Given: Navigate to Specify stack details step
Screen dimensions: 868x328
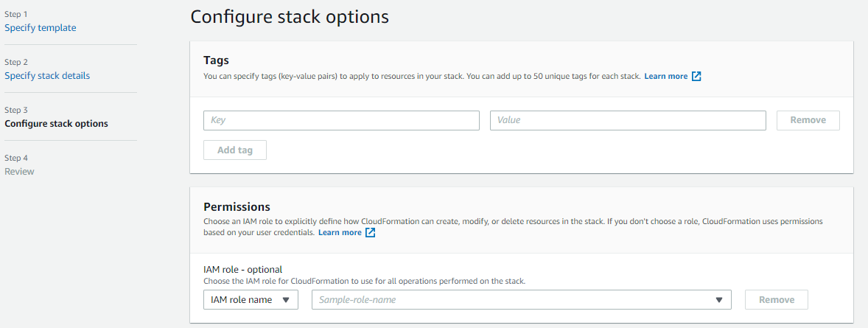Looking at the screenshot, I should pyautogui.click(x=47, y=76).
